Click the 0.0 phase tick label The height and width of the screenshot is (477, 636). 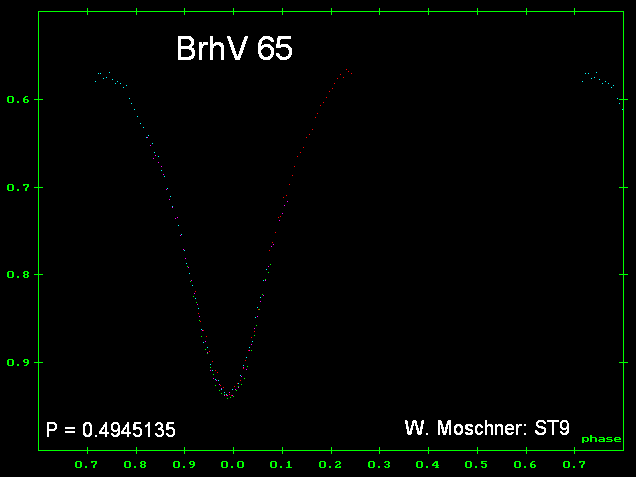[233, 465]
